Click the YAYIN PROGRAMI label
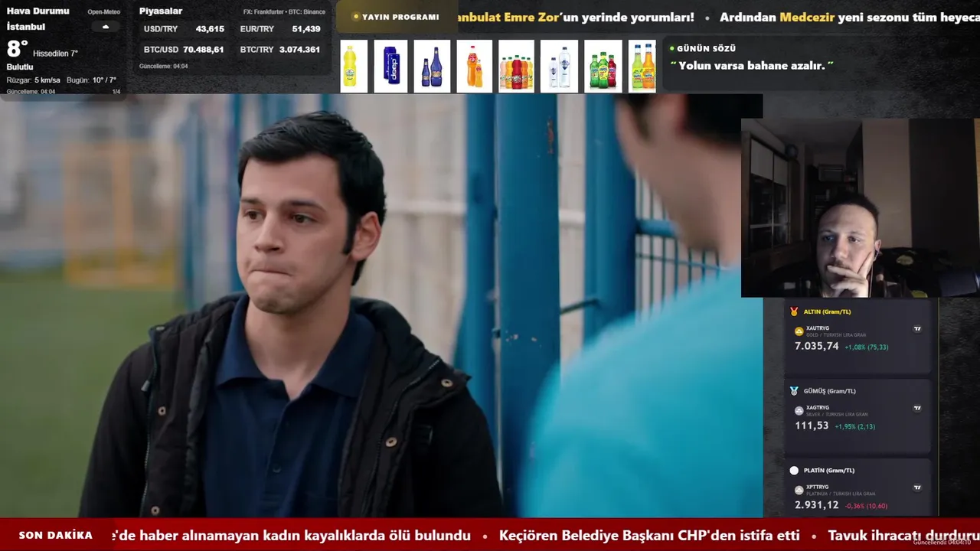The image size is (980, 551). click(x=400, y=17)
